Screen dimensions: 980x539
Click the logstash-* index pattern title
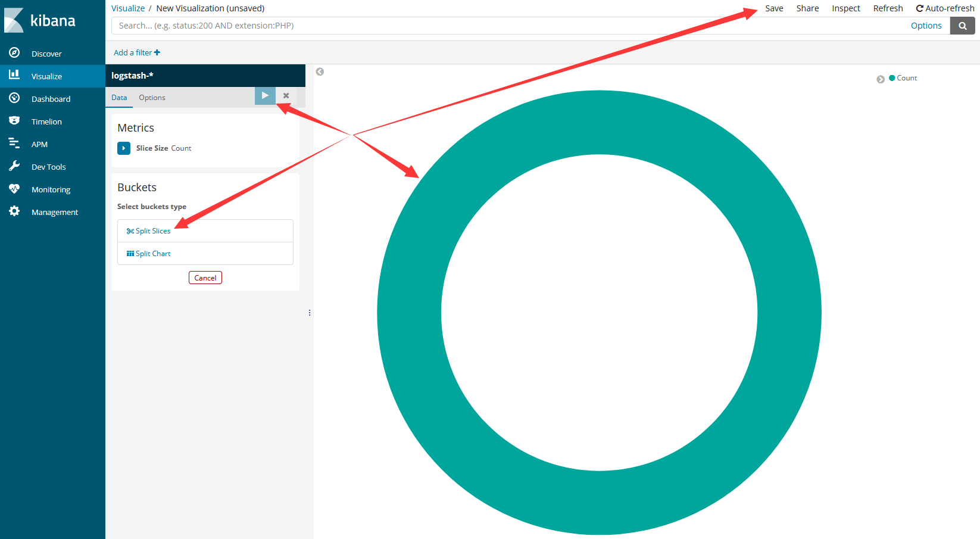coord(132,76)
